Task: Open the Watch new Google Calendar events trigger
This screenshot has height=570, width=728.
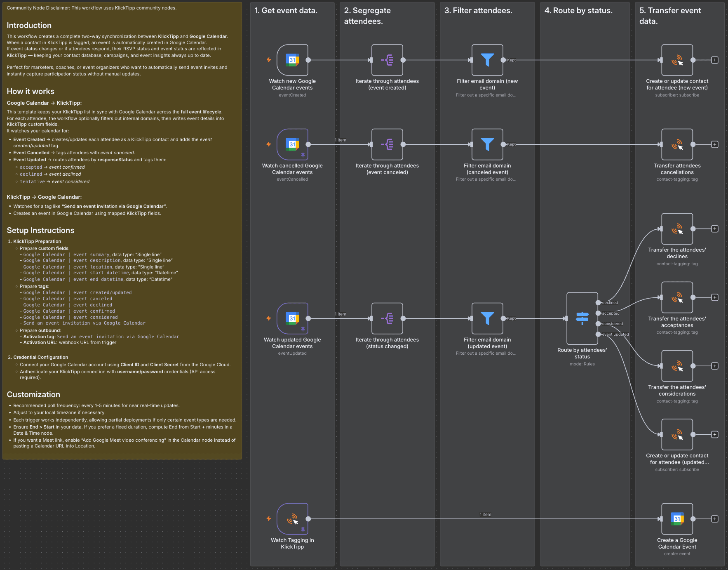Action: pyautogui.click(x=292, y=60)
